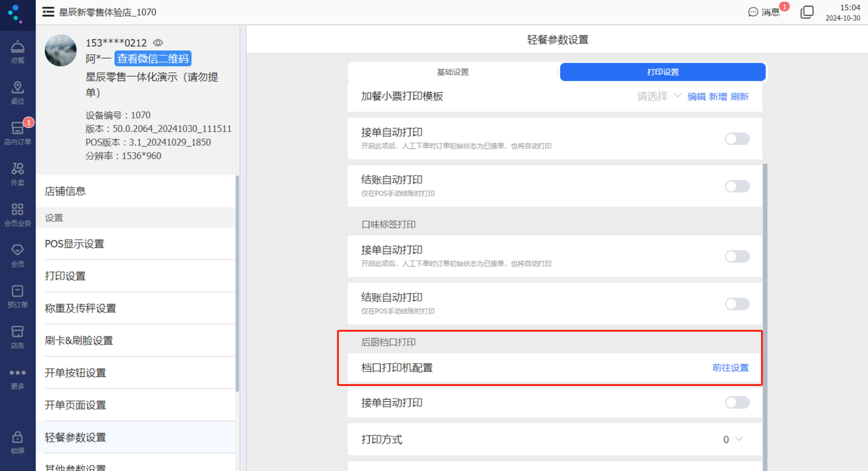Open the 点餐 ordering icon
868x471 pixels.
click(17, 52)
